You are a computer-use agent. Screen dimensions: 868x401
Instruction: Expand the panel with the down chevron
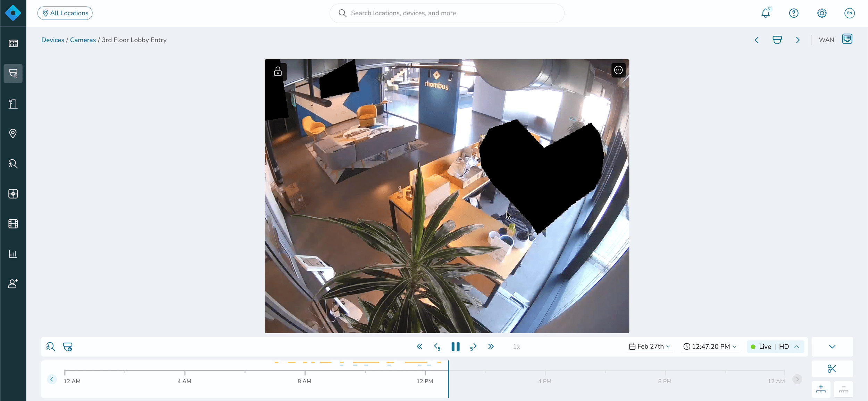point(832,346)
